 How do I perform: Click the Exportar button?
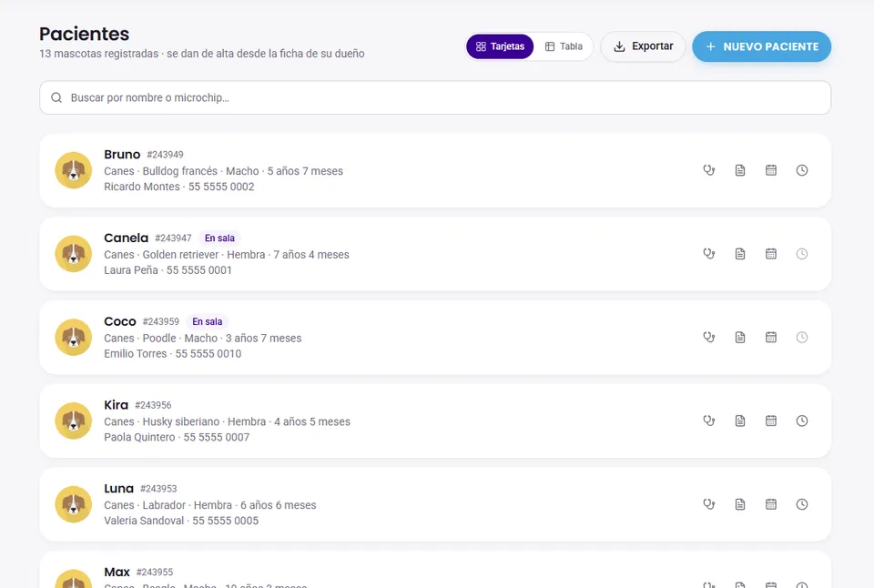click(x=643, y=46)
